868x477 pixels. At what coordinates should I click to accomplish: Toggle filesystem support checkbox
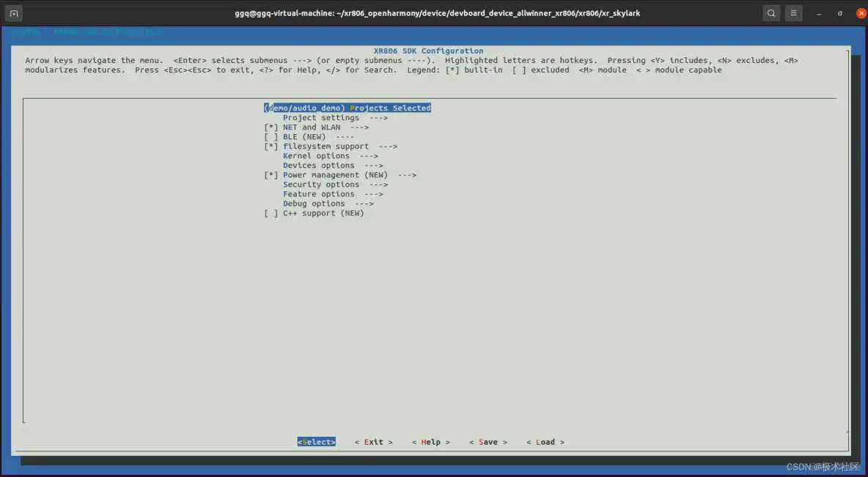(x=271, y=147)
